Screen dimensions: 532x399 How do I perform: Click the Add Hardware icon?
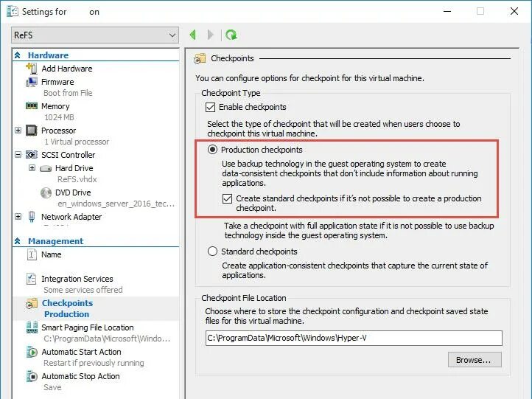coord(32,69)
